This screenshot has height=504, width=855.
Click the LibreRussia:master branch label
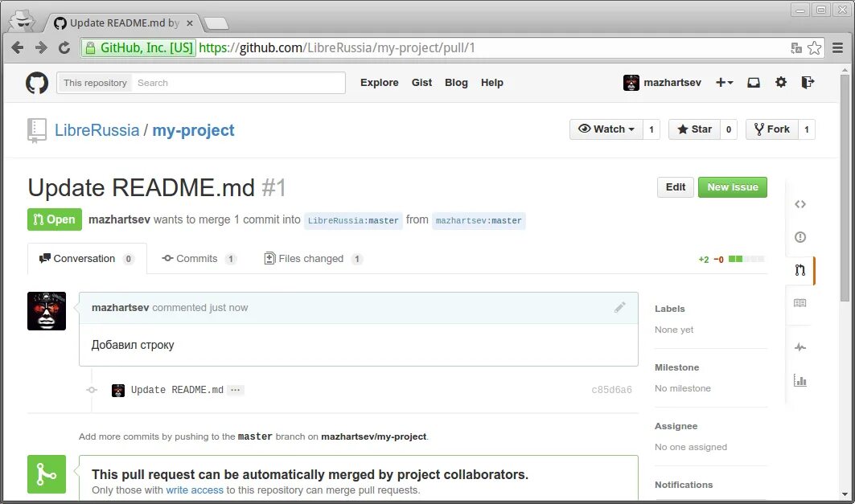[x=353, y=221]
